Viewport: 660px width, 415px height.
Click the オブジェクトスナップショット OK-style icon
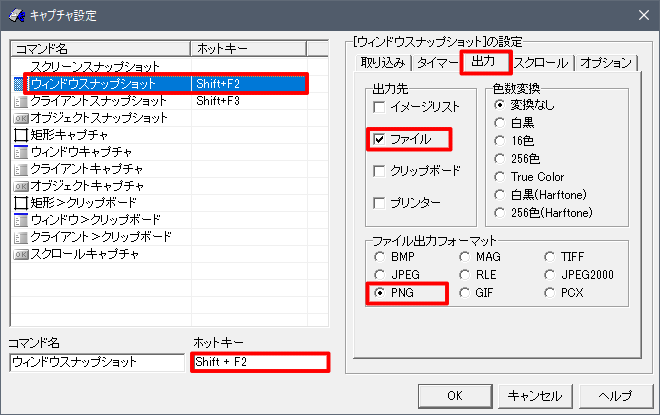coord(20,118)
